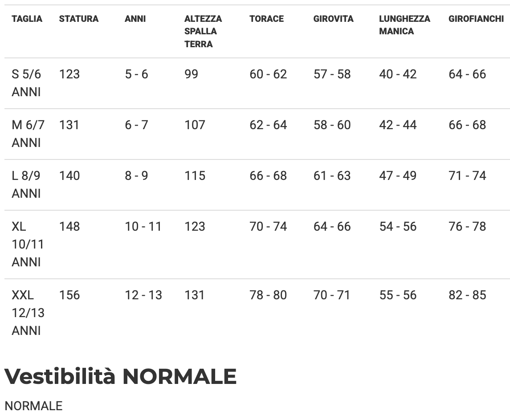Click the sleeve length value 40 - 42
Screen dimensions: 510x420
coord(398,74)
